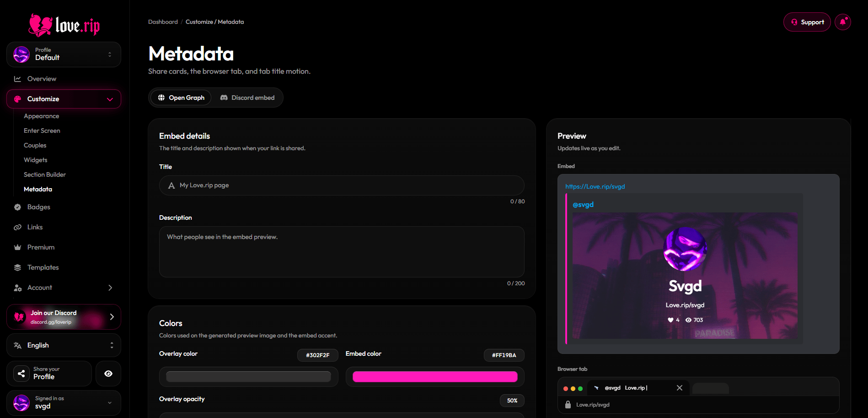Click the https://Love.rip/svgd preview link
The width and height of the screenshot is (868, 418).
point(595,187)
